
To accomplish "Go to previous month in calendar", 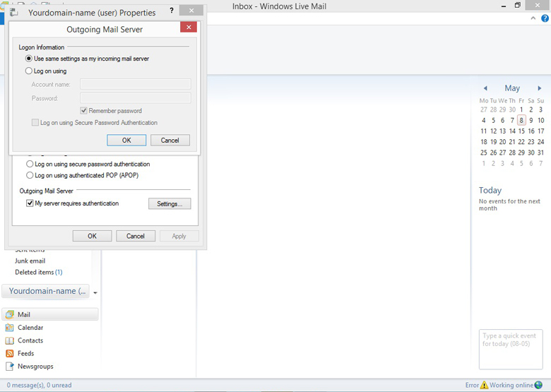I will coord(485,88).
